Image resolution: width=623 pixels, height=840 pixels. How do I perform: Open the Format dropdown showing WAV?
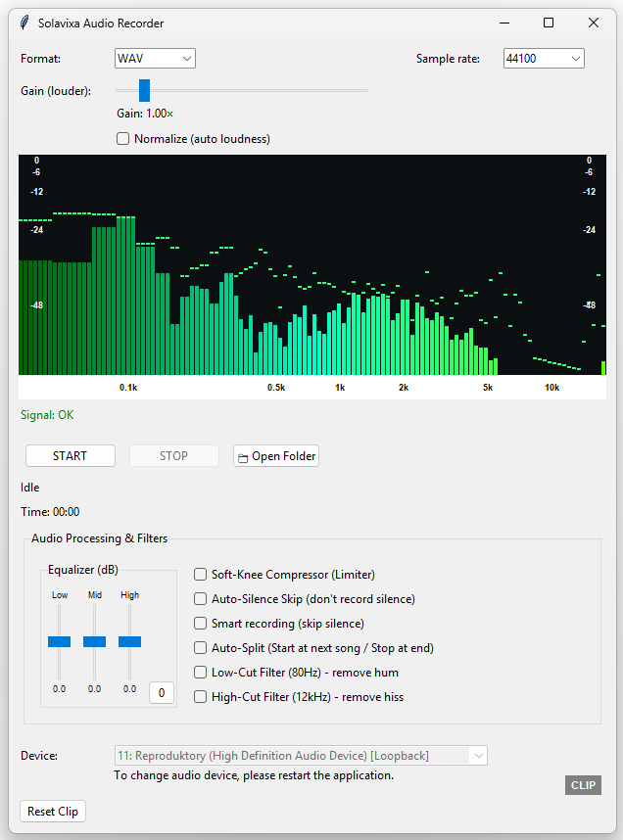click(x=155, y=59)
